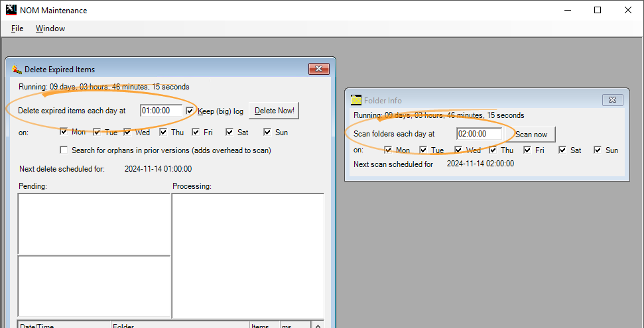Click the Items column header
This screenshot has height=328, width=644.
click(265, 325)
